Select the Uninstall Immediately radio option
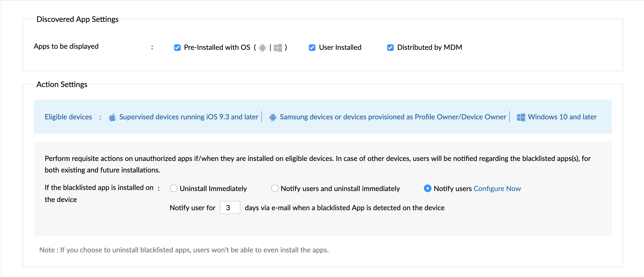Viewport: 644px width, 277px height. coord(174,188)
